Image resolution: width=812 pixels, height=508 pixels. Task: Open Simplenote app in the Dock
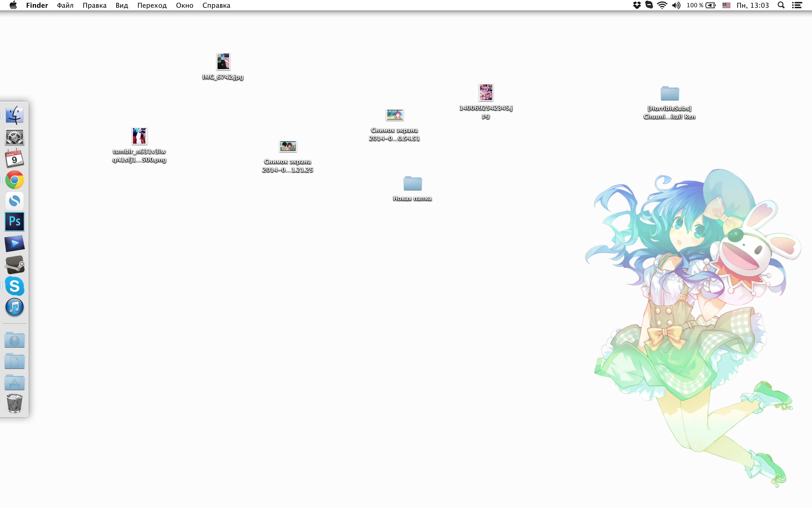pos(14,201)
